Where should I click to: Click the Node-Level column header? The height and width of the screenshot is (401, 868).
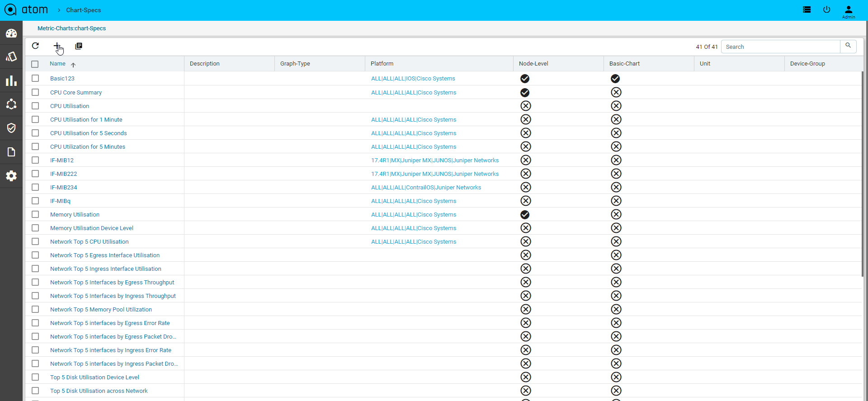[533, 64]
